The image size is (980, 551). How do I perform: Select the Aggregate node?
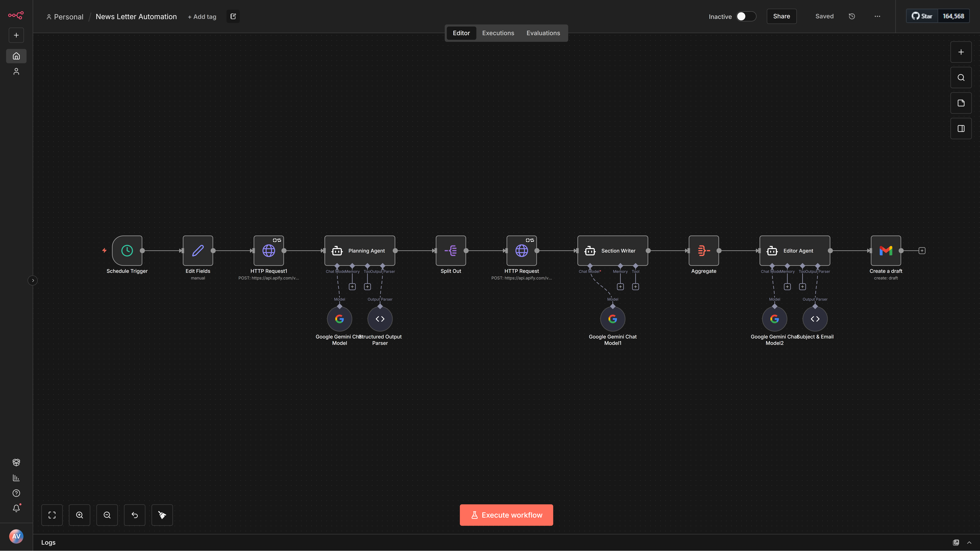pos(703,251)
